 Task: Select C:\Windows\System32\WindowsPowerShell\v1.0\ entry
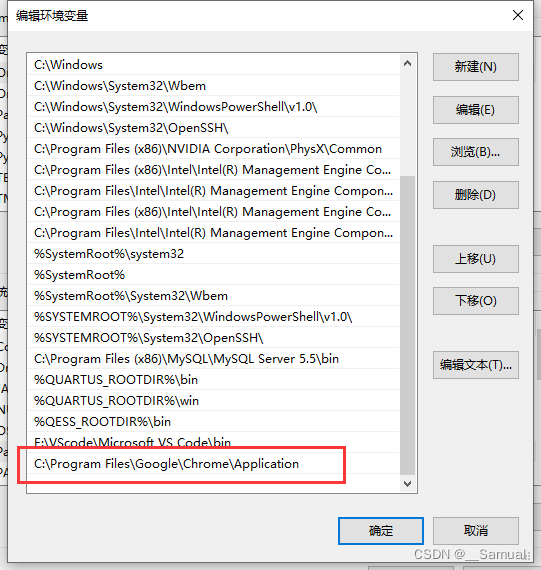point(213,107)
